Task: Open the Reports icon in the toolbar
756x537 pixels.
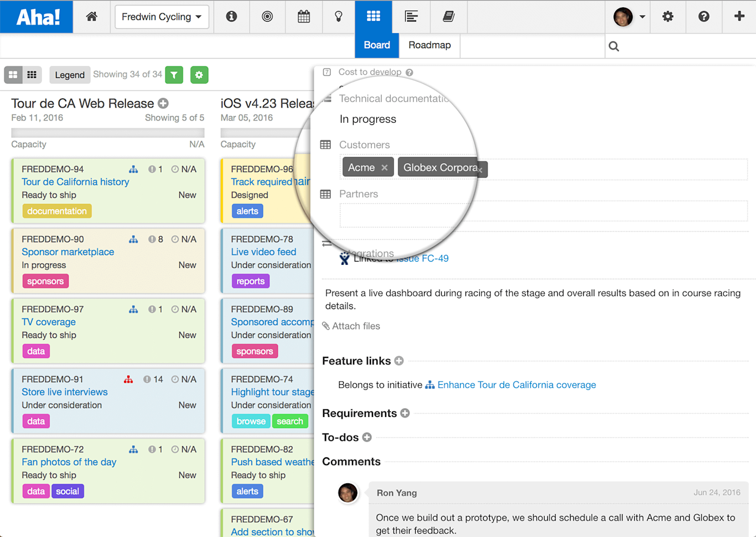Action: coord(411,17)
